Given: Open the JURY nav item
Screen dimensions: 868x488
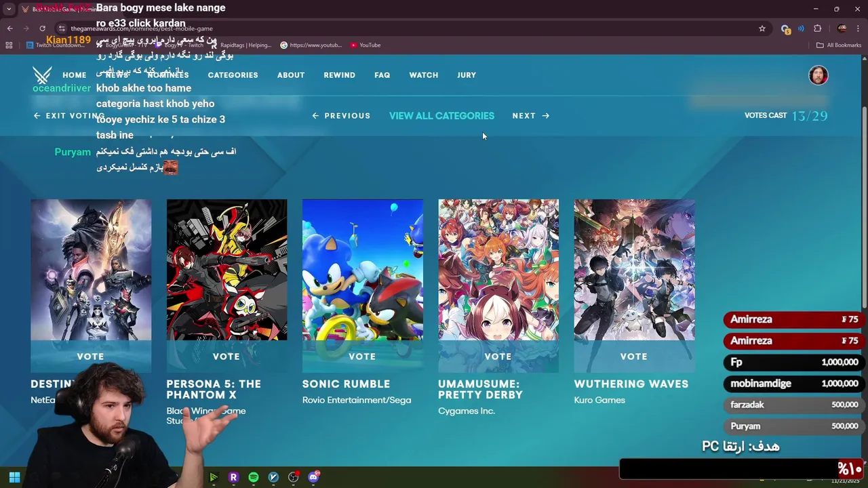Looking at the screenshot, I should (x=467, y=75).
